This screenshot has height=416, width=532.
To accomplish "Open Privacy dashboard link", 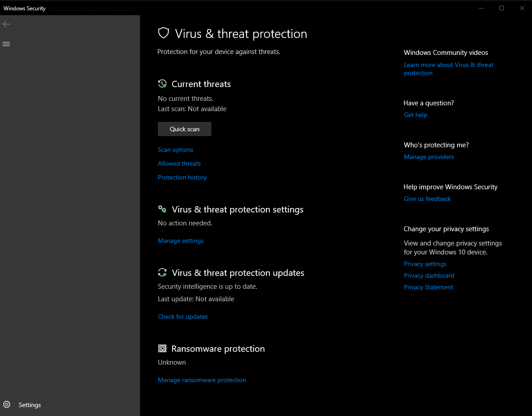I will [429, 275].
